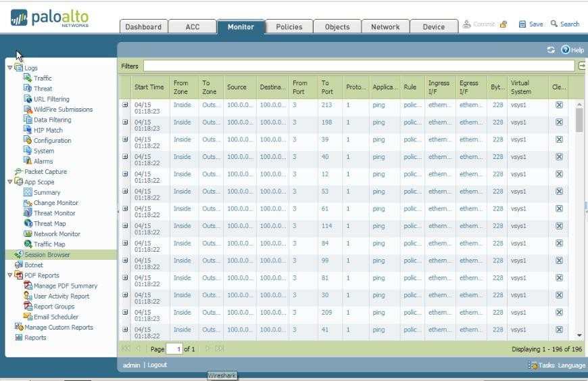Expand details of first session row
The image size is (588, 381).
pyautogui.click(x=125, y=105)
